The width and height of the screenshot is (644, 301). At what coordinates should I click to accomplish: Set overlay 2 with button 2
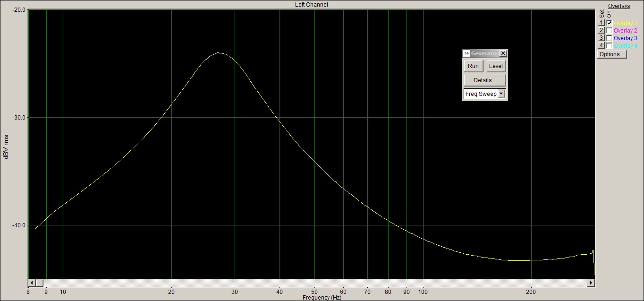tap(602, 30)
